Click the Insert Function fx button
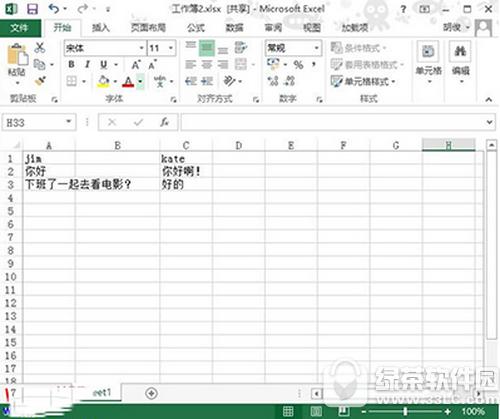The width and height of the screenshot is (500, 419). pos(164,122)
